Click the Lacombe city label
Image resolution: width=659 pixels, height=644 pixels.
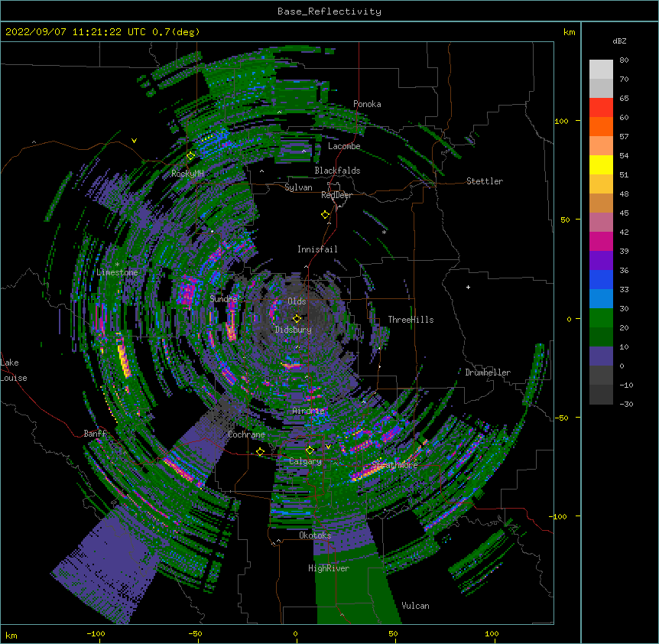[344, 146]
